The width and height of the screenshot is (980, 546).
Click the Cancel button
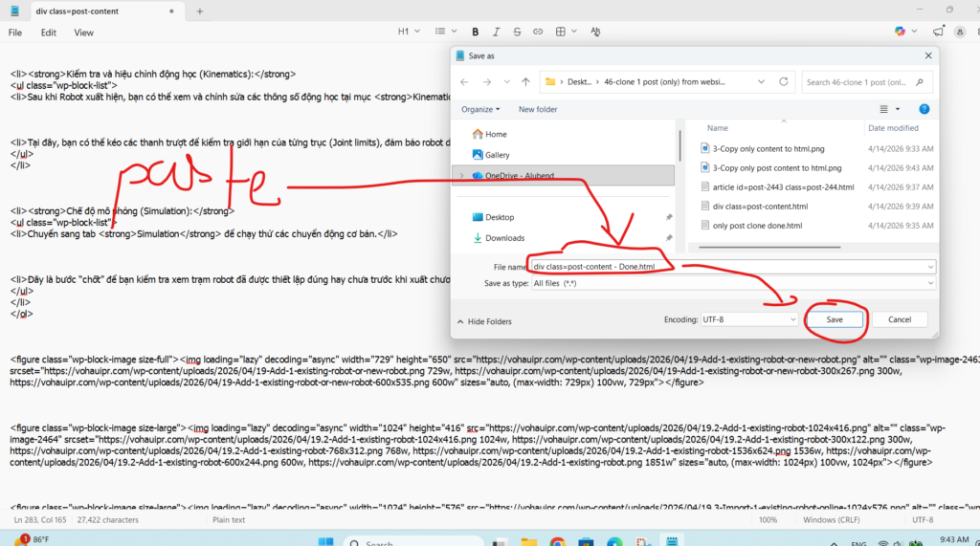coord(899,319)
